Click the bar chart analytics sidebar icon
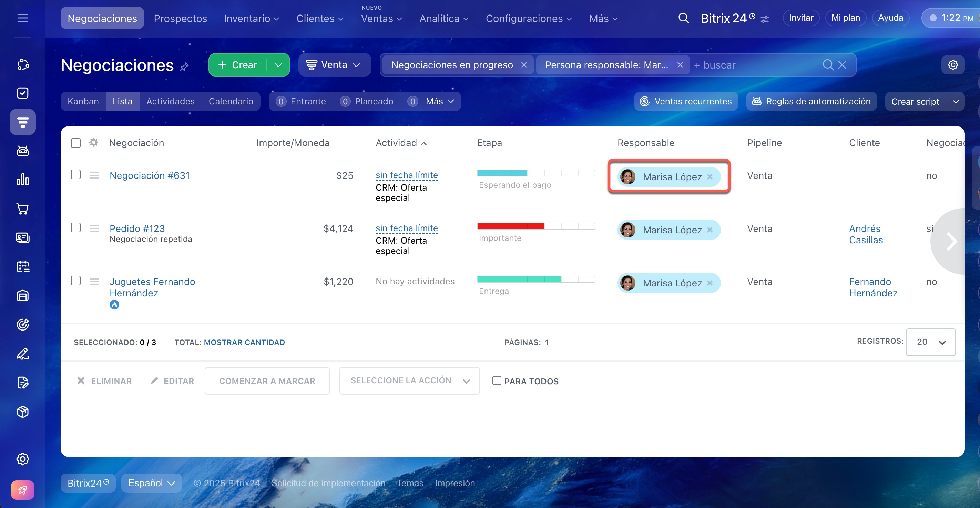The height and width of the screenshot is (508, 980). tap(22, 180)
